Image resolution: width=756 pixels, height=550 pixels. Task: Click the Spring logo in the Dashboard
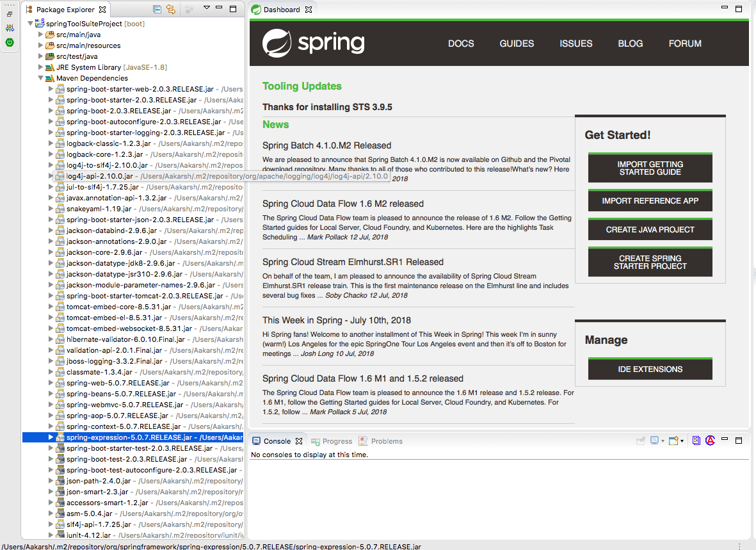click(314, 44)
